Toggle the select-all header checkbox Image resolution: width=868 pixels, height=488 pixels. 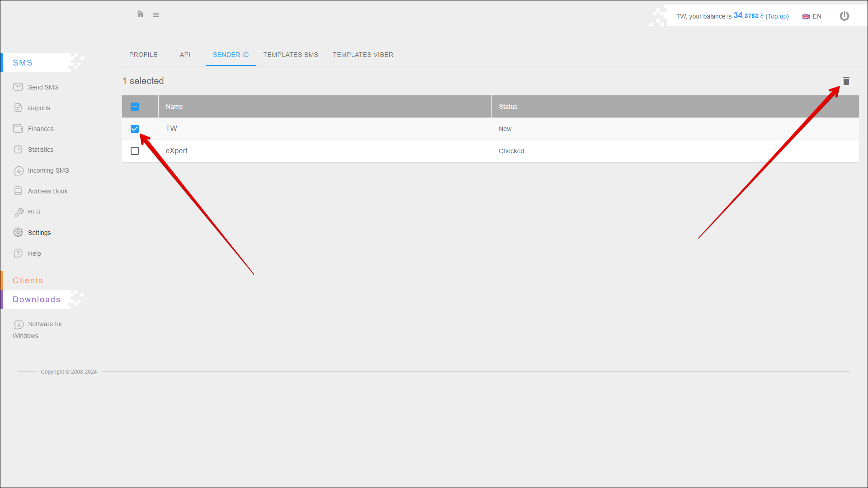(135, 107)
